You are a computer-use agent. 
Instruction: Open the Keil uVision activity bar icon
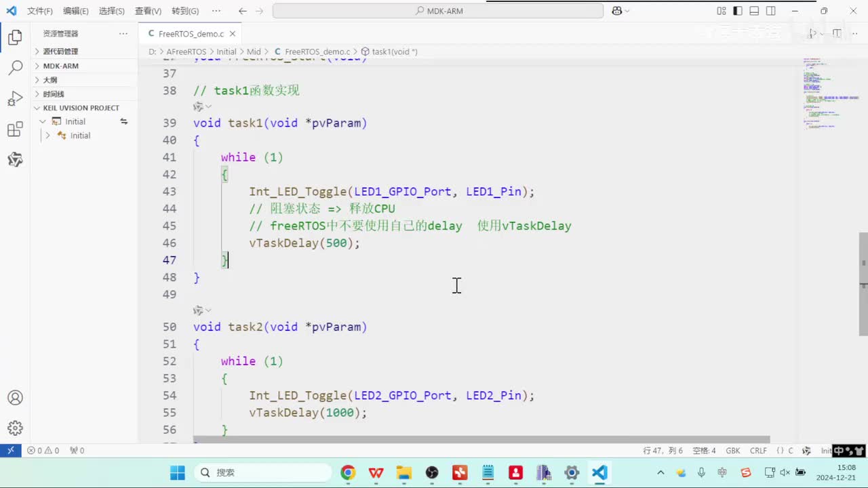[x=15, y=160]
